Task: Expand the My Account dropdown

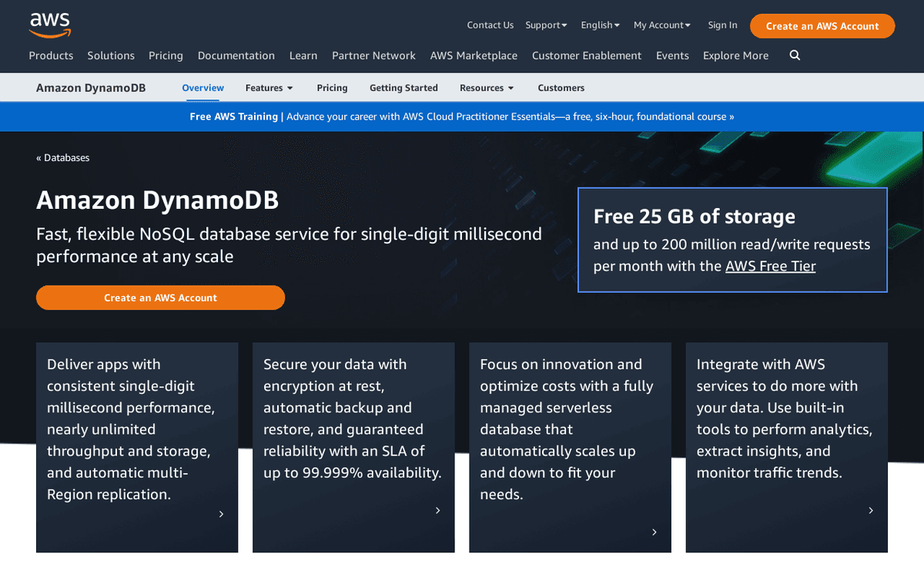Action: [x=662, y=25]
